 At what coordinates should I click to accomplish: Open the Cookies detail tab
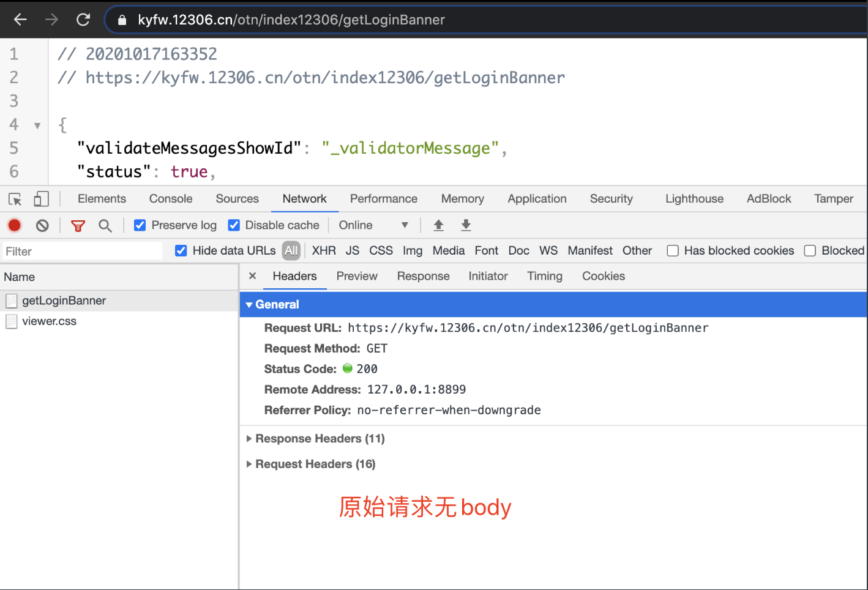pyautogui.click(x=604, y=276)
